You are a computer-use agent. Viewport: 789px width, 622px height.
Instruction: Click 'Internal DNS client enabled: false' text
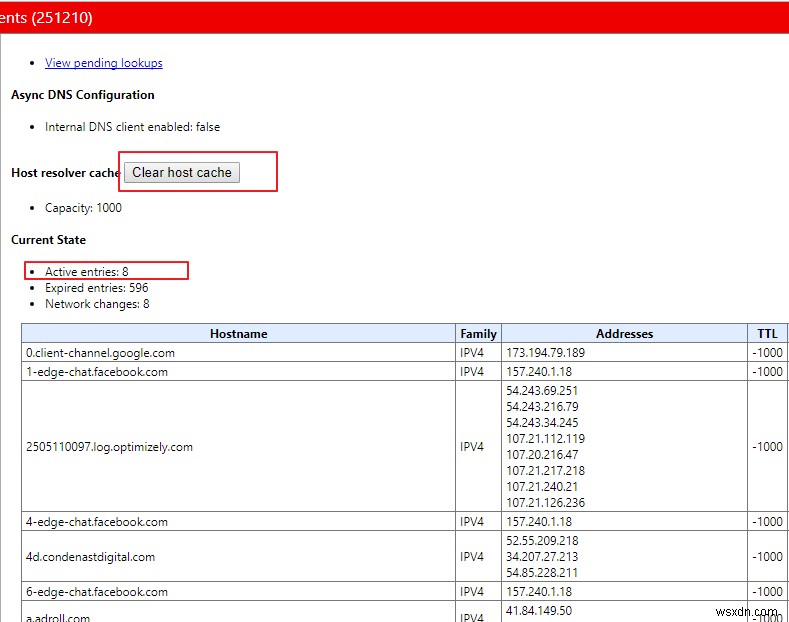[x=132, y=127]
